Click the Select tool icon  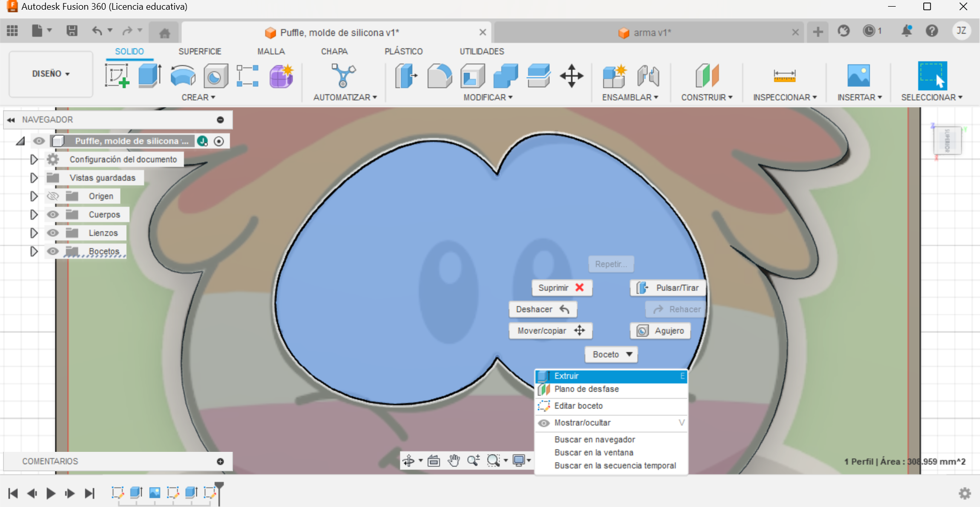click(x=932, y=76)
